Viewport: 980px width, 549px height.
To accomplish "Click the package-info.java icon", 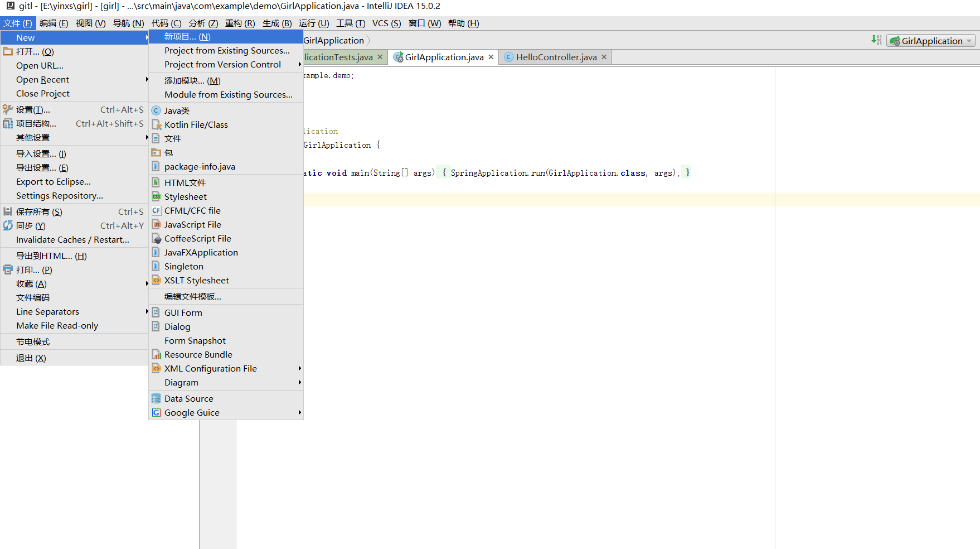I will (156, 166).
